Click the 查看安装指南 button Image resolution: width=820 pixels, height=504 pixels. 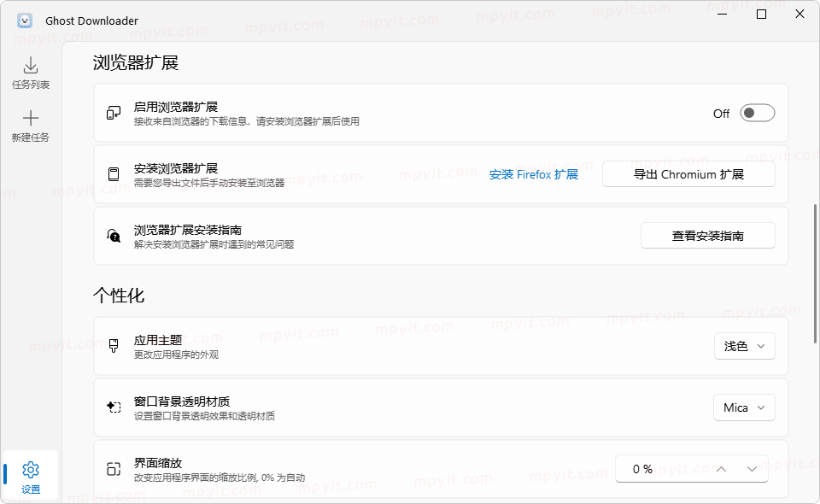708,236
